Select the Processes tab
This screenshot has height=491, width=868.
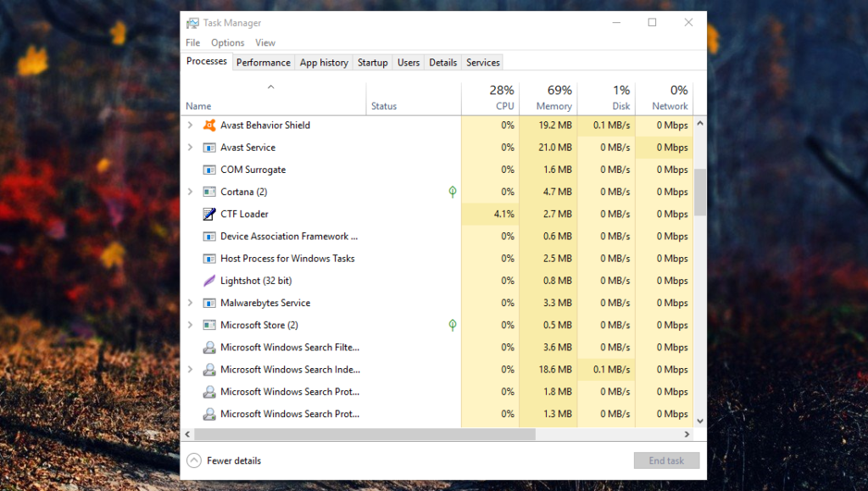click(x=207, y=61)
